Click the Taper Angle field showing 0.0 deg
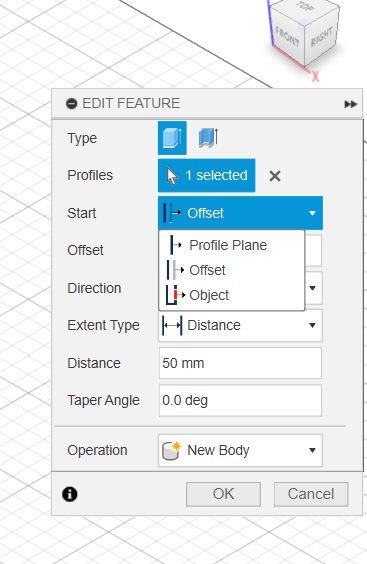 [x=240, y=400]
